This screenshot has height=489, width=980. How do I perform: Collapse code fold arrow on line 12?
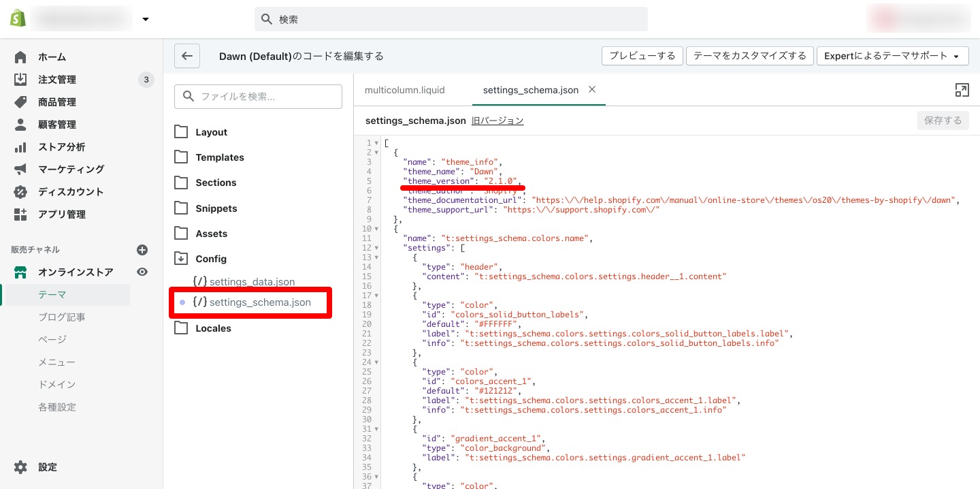click(x=377, y=248)
